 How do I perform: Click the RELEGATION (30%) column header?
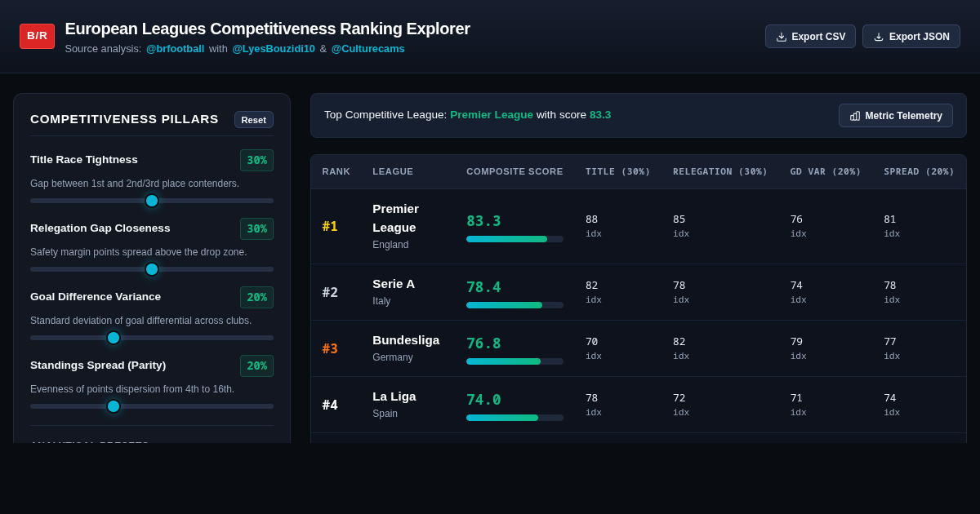(x=720, y=171)
